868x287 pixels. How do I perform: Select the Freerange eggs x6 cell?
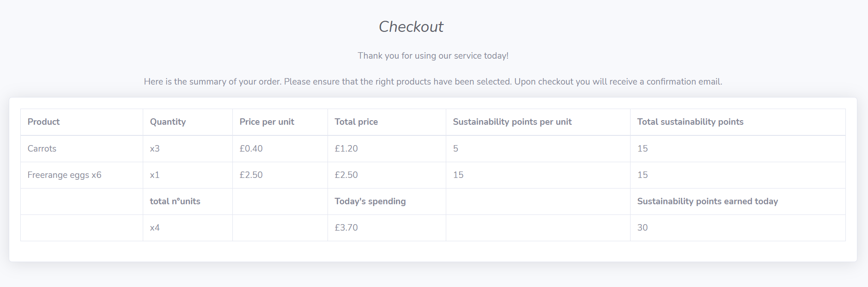tap(64, 175)
